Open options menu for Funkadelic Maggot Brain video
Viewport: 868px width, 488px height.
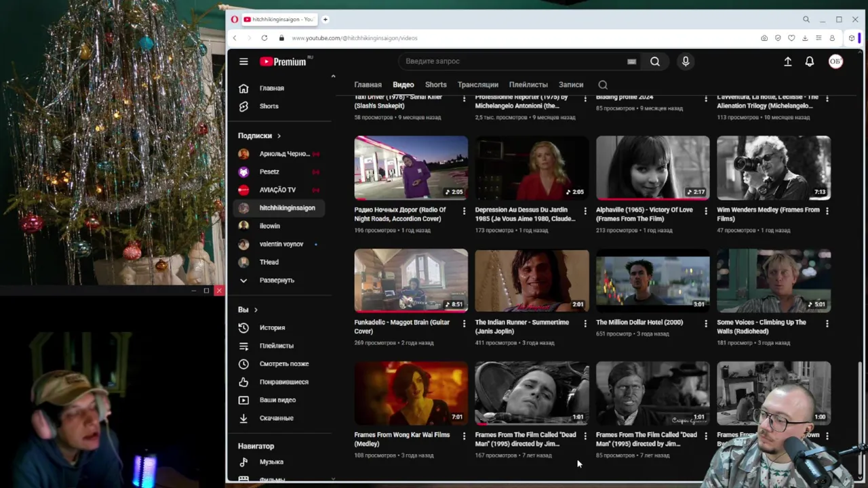[x=464, y=323]
